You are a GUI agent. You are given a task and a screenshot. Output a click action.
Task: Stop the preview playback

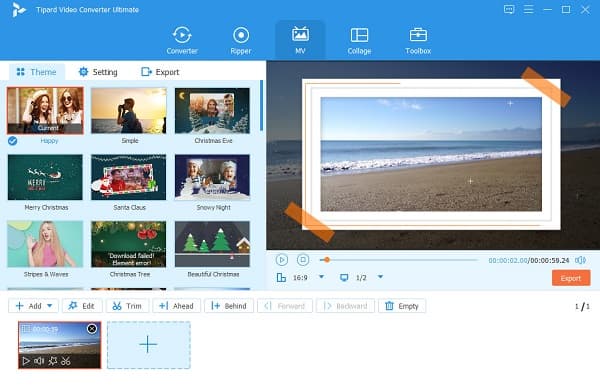pos(303,260)
